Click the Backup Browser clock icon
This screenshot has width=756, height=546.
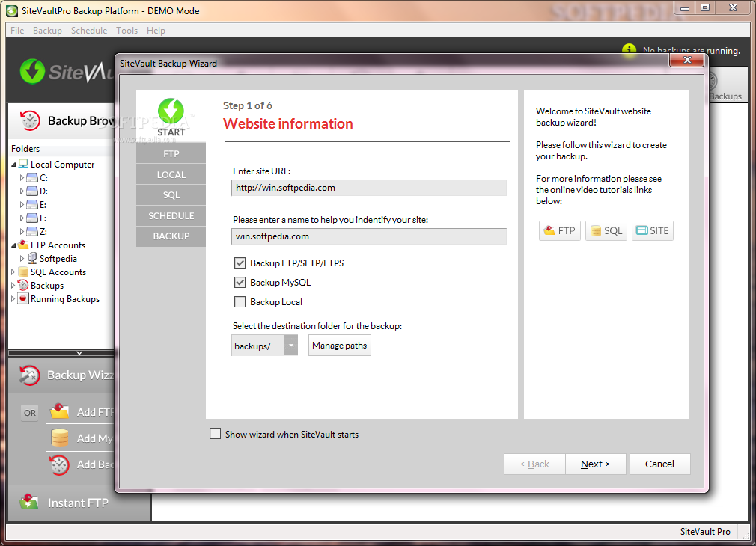(29, 120)
